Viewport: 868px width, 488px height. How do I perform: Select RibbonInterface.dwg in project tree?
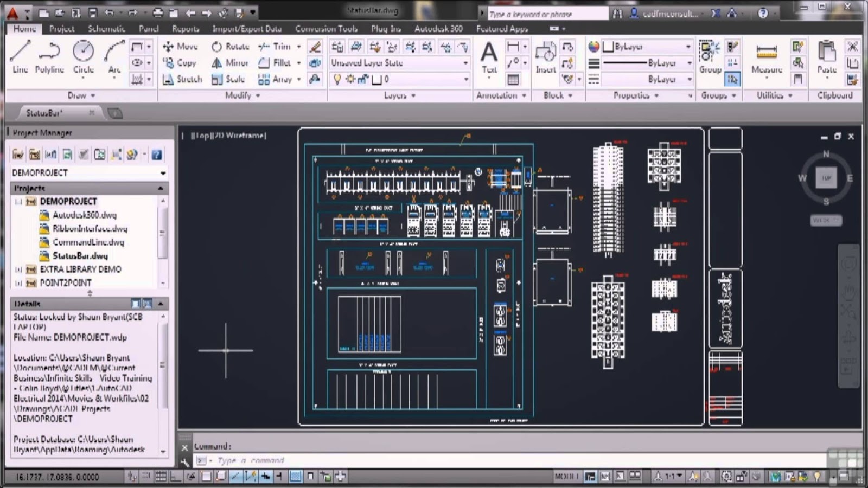click(x=90, y=229)
